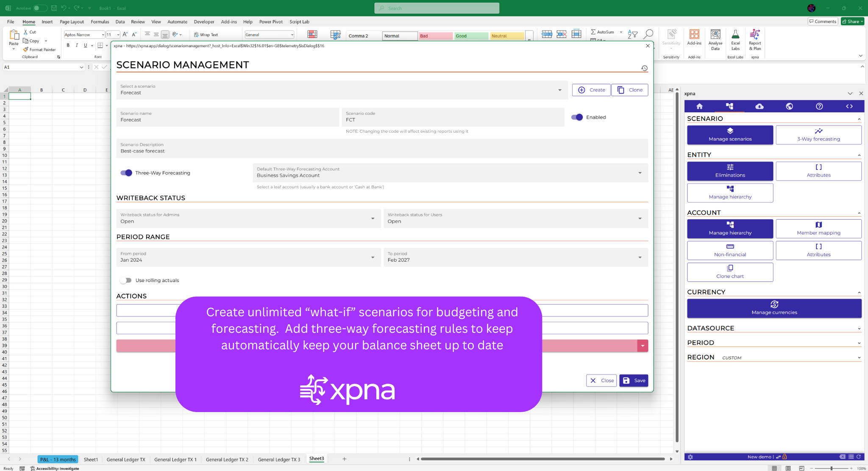Click the Report & Plan ribbon icon
The height and width of the screenshot is (471, 868).
coord(755,40)
